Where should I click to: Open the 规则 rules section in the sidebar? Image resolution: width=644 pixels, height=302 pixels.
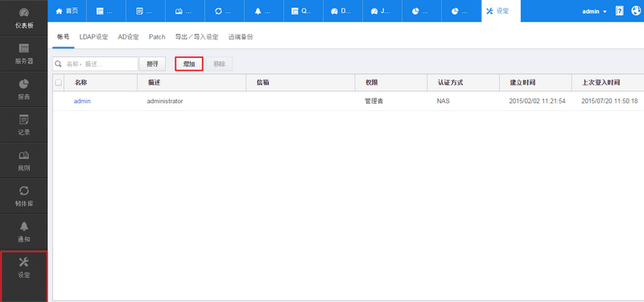coord(24,160)
